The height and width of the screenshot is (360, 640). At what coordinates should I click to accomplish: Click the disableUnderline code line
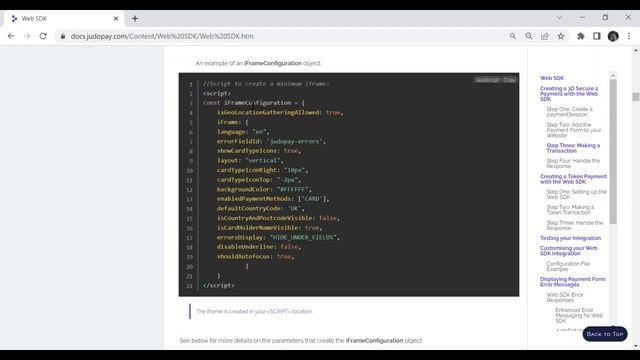(259, 247)
